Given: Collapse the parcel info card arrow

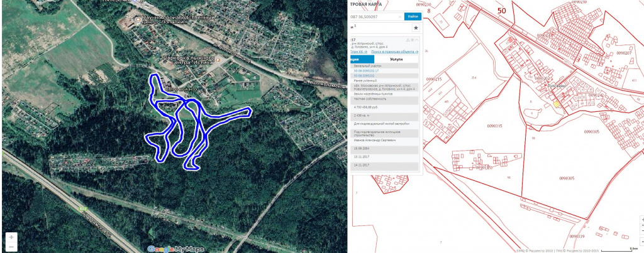Looking at the screenshot, I should 416,40.
